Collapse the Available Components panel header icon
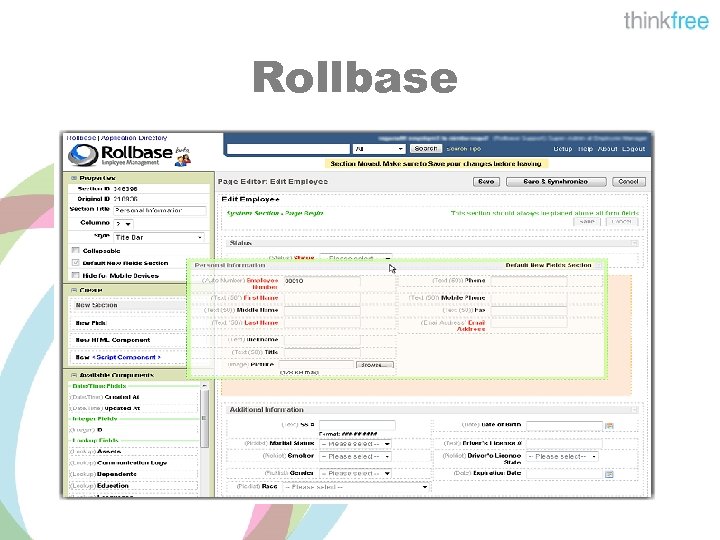The image size is (720, 540). pos(73,375)
